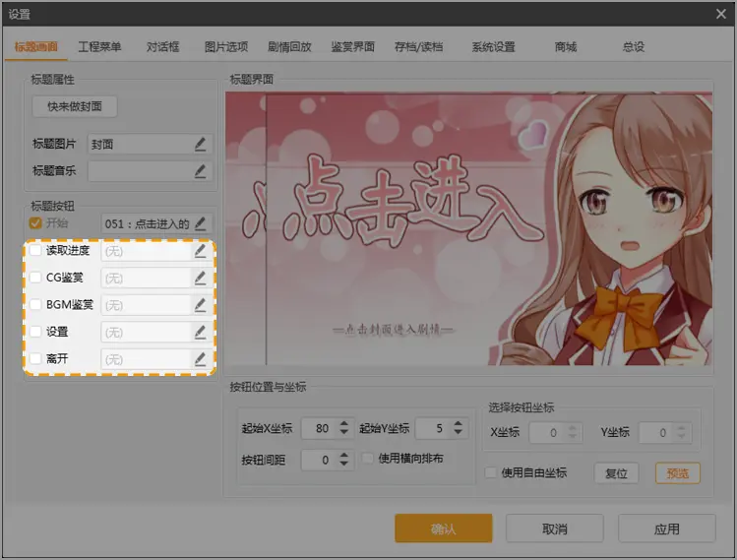
Task: Open the 系统设置 tab
Action: pos(493,46)
